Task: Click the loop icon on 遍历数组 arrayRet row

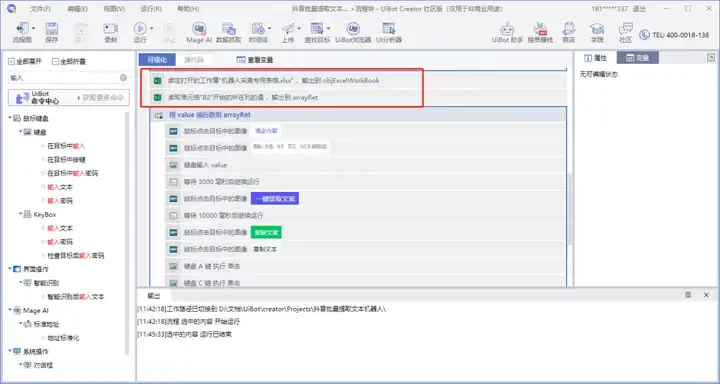Action: 159,115
